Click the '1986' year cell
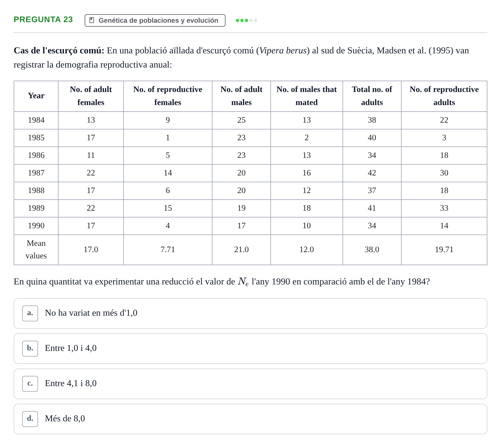The height and width of the screenshot is (448, 501). point(36,155)
